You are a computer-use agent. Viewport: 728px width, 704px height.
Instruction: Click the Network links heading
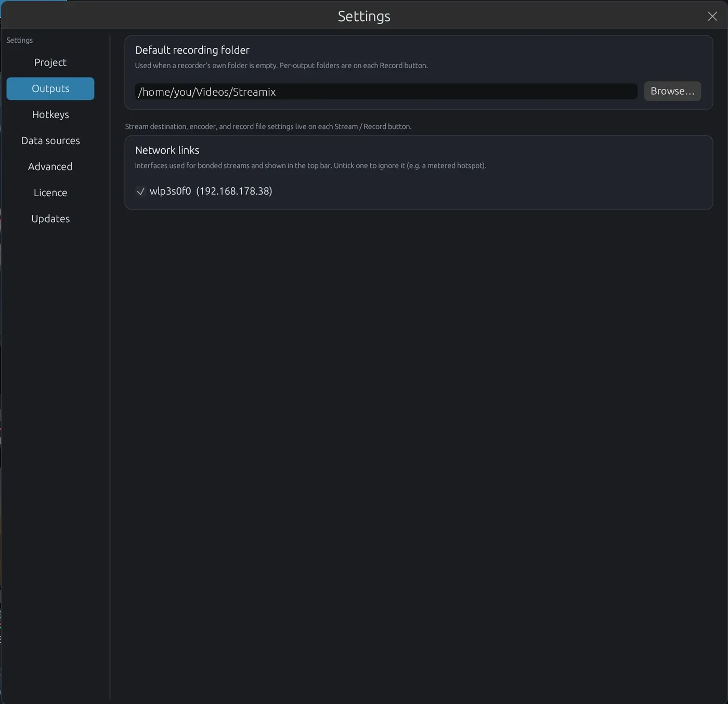pyautogui.click(x=167, y=150)
